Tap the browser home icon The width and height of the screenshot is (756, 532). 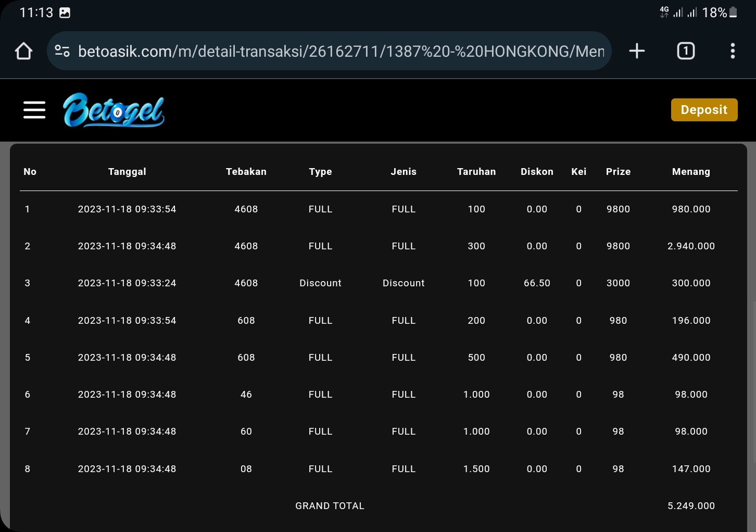click(24, 51)
